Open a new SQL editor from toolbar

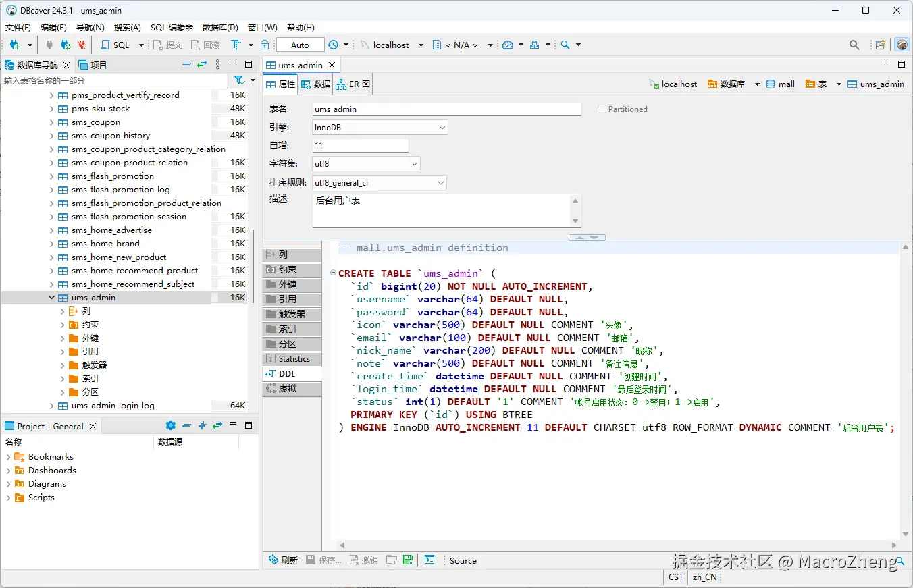(115, 45)
